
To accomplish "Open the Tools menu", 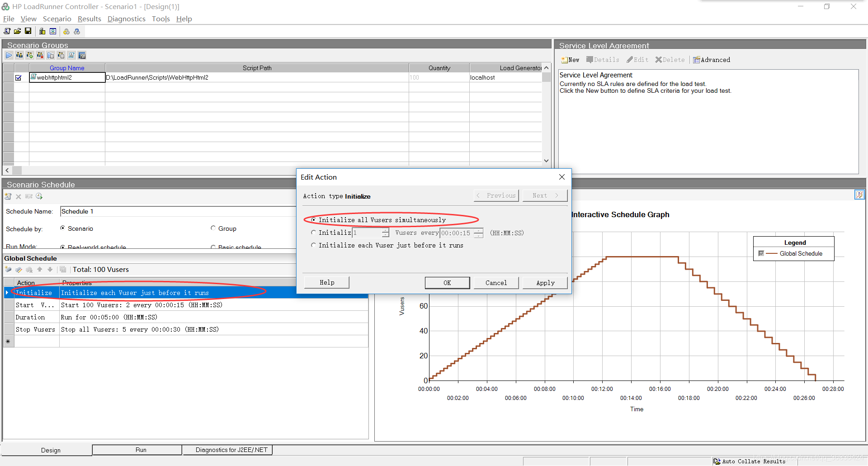I will pos(160,19).
